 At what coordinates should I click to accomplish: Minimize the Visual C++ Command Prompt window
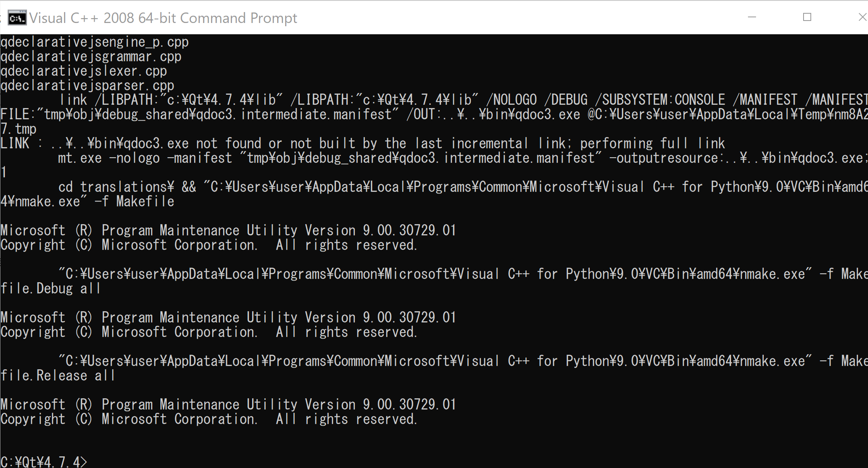tap(752, 17)
